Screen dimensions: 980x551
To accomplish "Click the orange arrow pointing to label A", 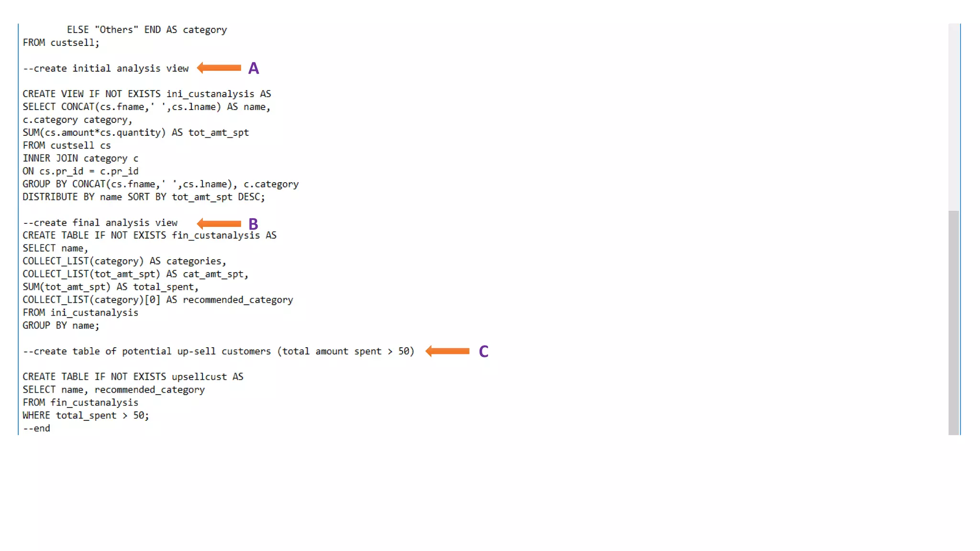I will click(219, 68).
